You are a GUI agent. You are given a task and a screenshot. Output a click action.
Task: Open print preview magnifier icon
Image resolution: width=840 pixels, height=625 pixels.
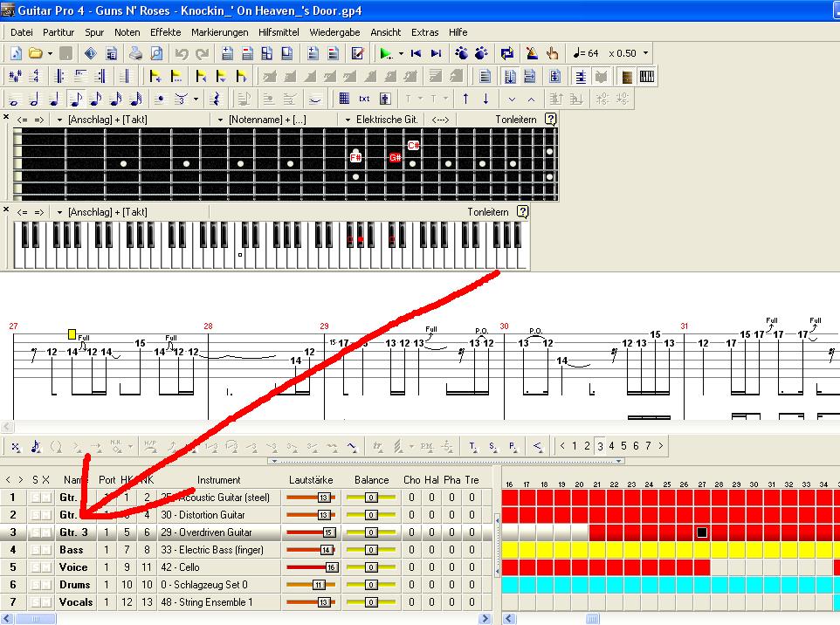point(156,53)
